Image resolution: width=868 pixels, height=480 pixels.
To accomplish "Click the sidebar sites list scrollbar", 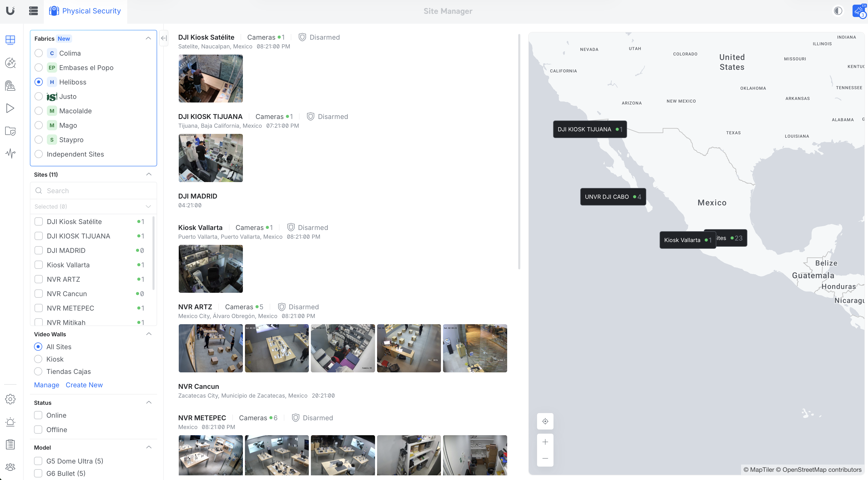I will [x=154, y=253].
